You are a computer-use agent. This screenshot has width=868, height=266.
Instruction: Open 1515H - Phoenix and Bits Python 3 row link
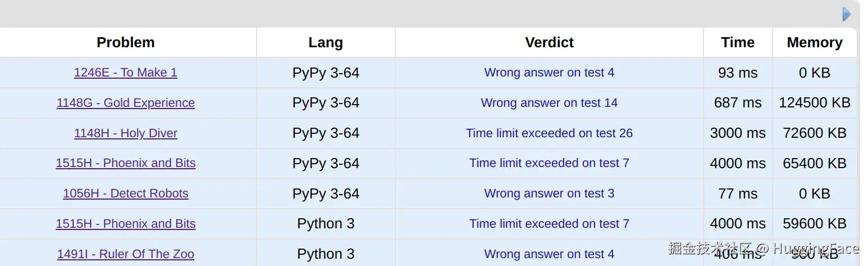click(x=126, y=224)
